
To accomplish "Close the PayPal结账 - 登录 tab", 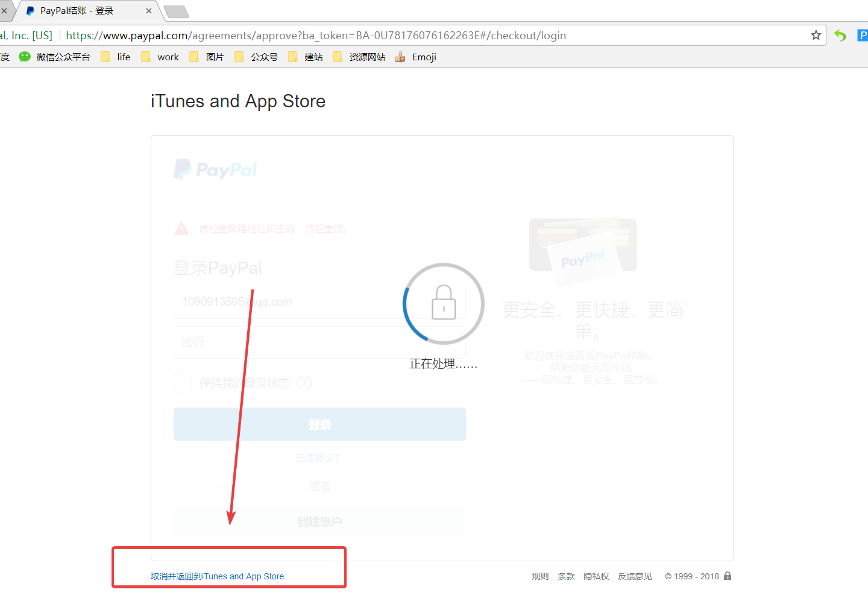I will click(x=149, y=11).
